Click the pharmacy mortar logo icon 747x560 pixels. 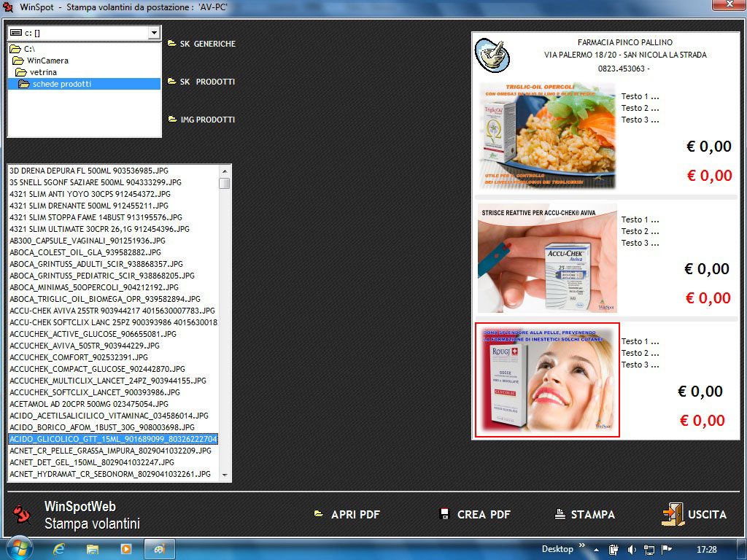click(x=492, y=55)
